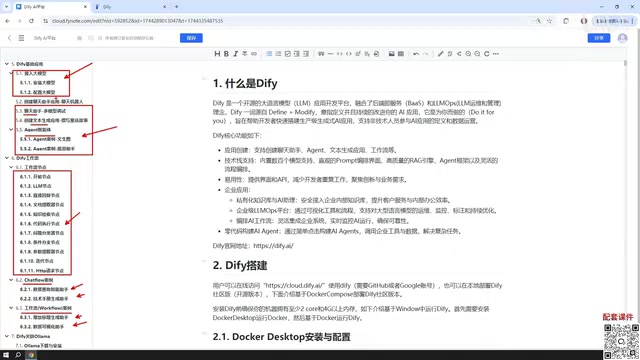
Task: Undo last edit in editor
Action: [416, 54]
